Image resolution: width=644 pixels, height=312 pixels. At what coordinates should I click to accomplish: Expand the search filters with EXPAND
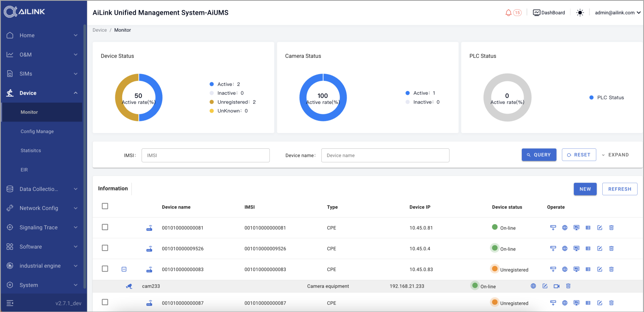point(615,155)
